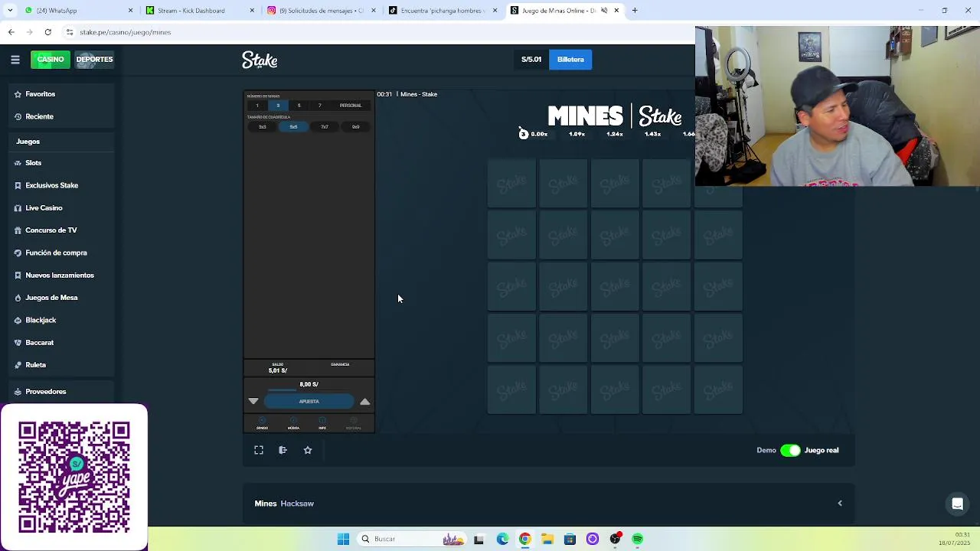Enter fullscreen mode for the game
This screenshot has width=980, height=551.
click(259, 450)
